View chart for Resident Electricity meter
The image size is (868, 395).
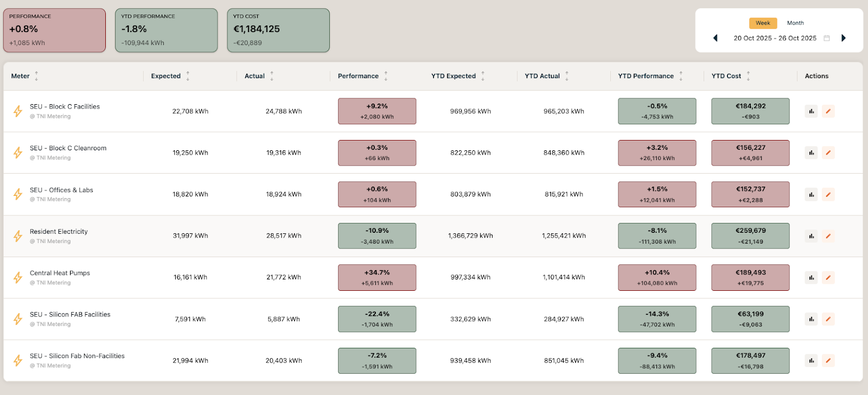[x=811, y=236]
